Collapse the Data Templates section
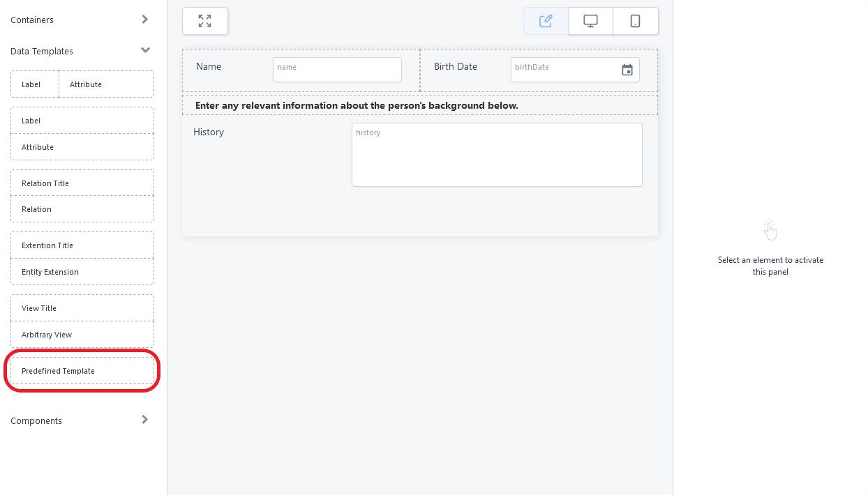The width and height of the screenshot is (868, 495). coord(144,50)
